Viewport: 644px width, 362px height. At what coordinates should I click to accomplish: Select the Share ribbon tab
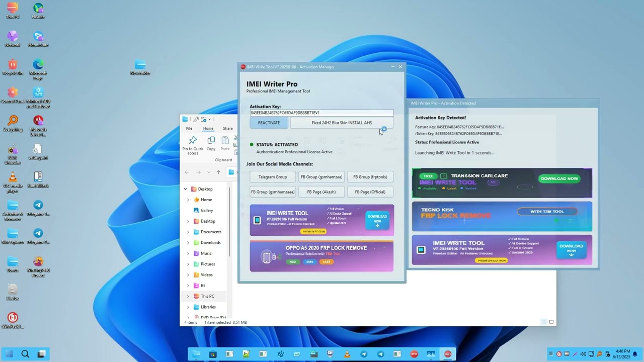point(228,128)
